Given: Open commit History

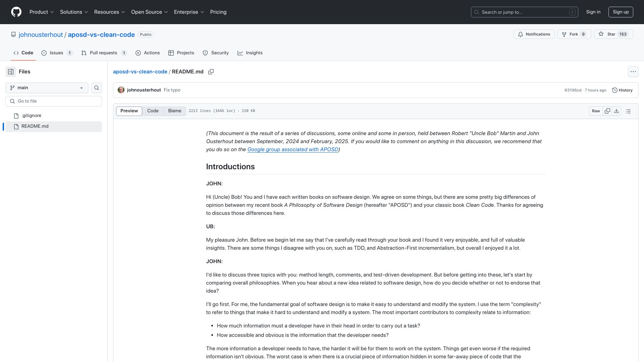Looking at the screenshot, I should (622, 90).
